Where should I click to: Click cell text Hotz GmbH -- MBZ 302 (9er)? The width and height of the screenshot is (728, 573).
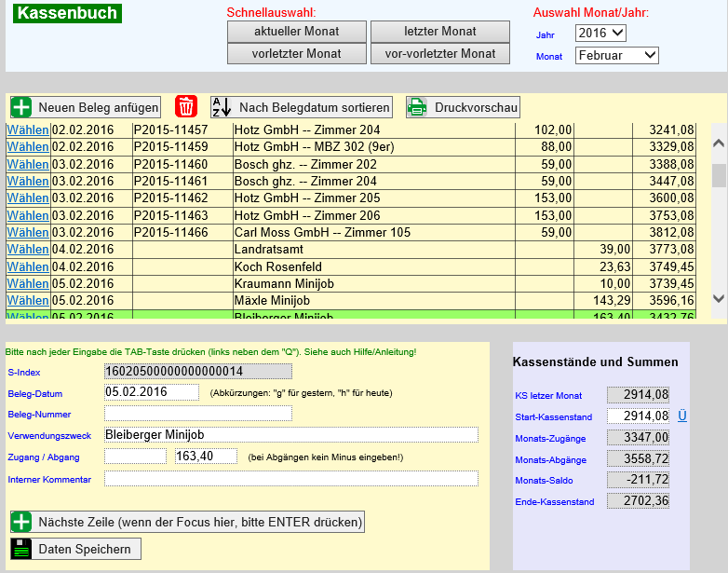(x=314, y=147)
